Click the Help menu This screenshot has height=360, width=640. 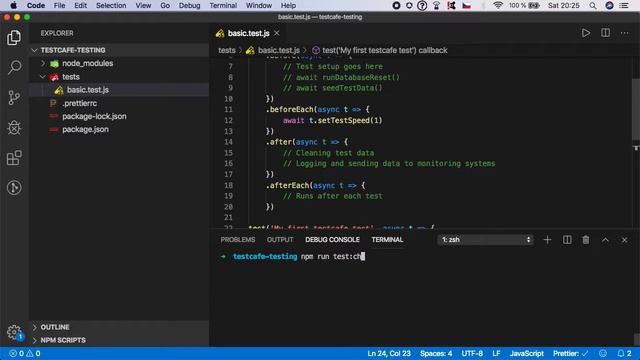tap(288, 6)
